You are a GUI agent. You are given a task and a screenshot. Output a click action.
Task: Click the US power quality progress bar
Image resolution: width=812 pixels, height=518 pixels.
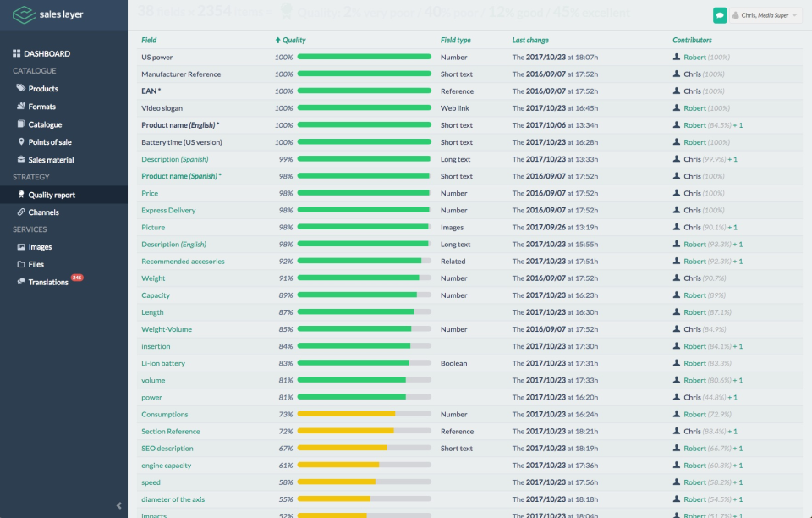pyautogui.click(x=364, y=57)
